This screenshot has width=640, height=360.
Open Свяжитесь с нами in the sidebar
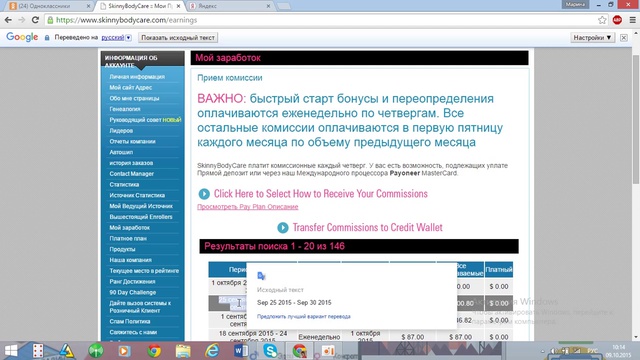pos(133,332)
